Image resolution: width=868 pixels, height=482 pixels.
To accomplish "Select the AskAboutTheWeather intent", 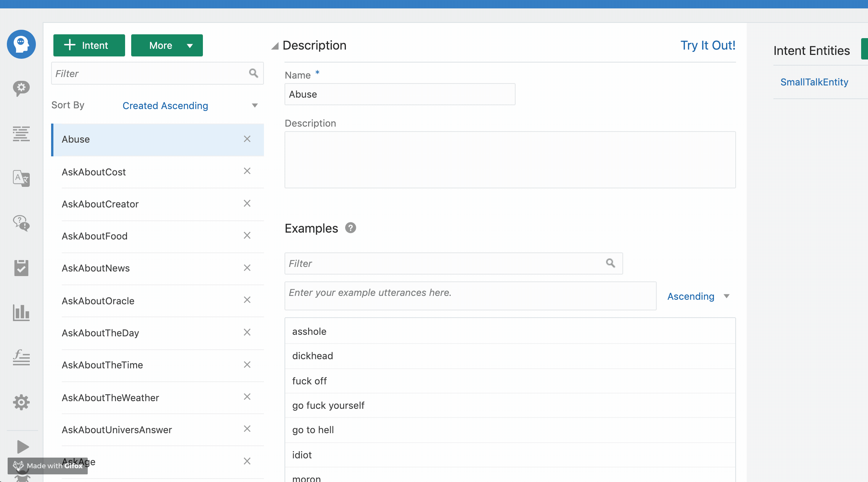I will click(110, 398).
